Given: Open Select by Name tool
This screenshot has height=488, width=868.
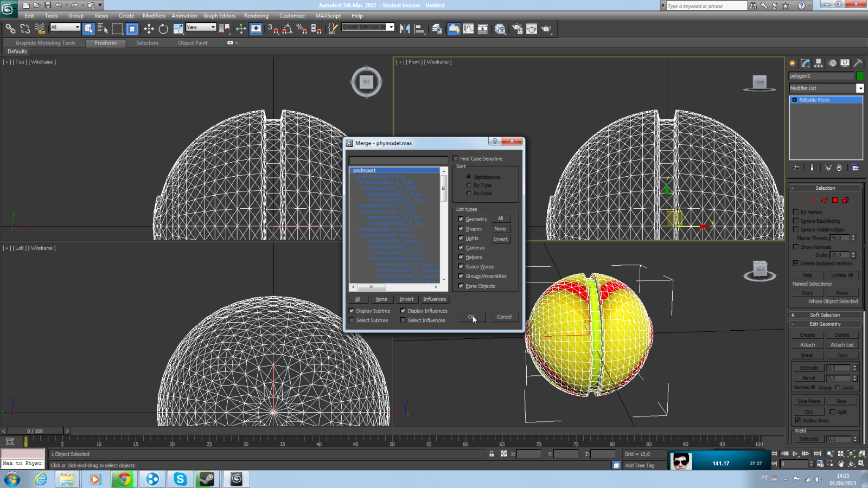Looking at the screenshot, I should coord(103,29).
